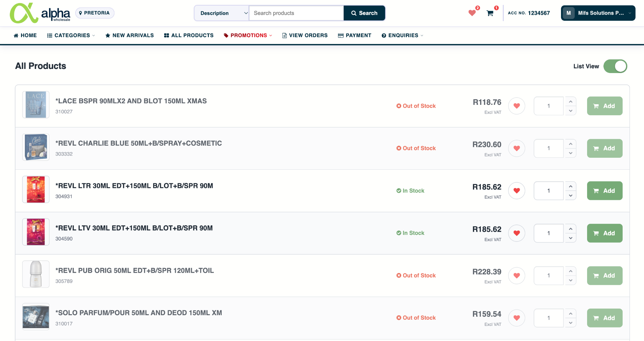The image size is (644, 341).
Task: Click quantity field for REVL LTR 30ML
Action: (x=548, y=190)
